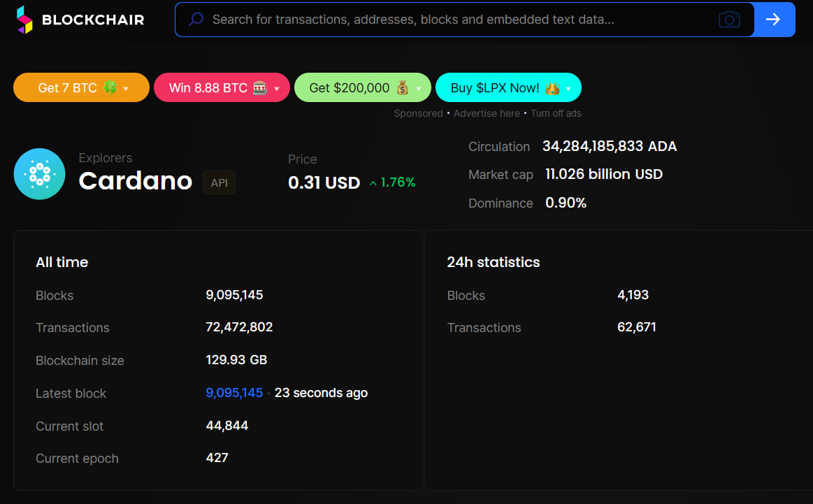Screen dimensions: 813x504
Task: Click the Get $200,000 ad button
Action: [362, 87]
